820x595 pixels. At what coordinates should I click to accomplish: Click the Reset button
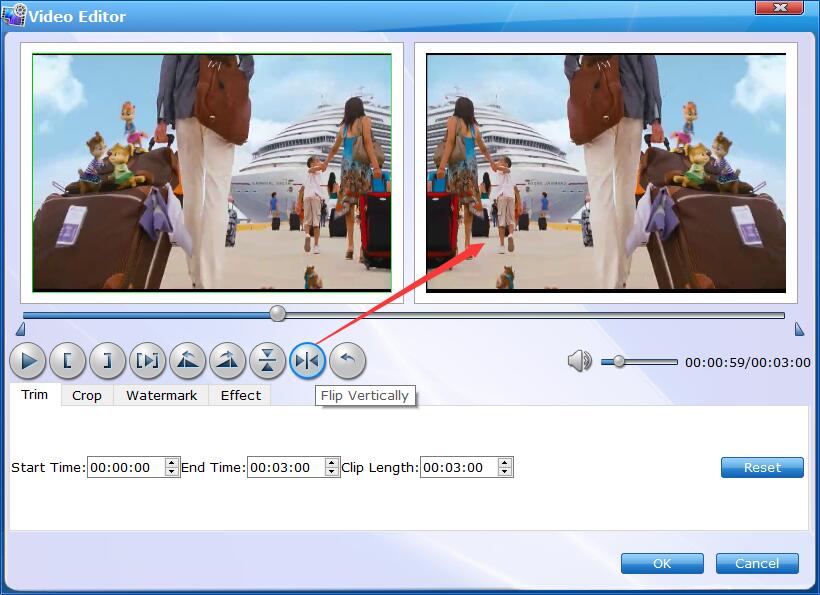tap(762, 467)
